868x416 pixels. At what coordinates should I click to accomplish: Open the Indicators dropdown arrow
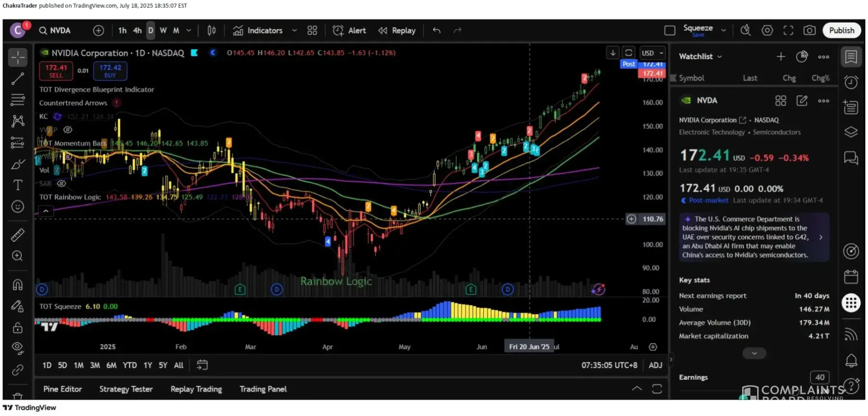click(294, 30)
